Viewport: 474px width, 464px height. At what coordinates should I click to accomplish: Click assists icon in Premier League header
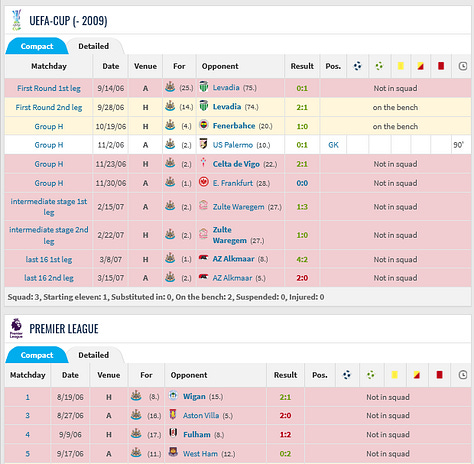371,375
